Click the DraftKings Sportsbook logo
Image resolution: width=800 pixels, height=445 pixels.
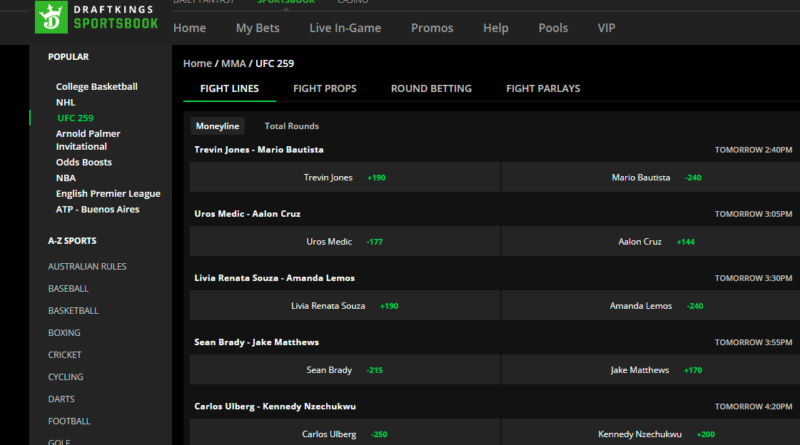click(96, 16)
